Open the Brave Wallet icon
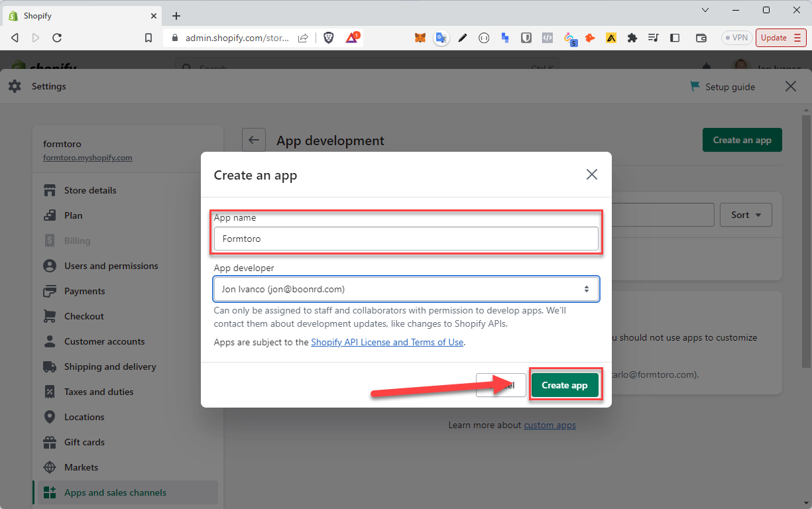812x509 pixels. point(701,38)
